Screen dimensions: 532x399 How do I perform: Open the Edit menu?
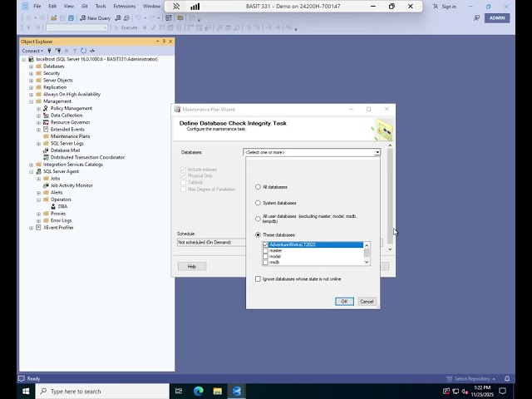click(x=52, y=6)
